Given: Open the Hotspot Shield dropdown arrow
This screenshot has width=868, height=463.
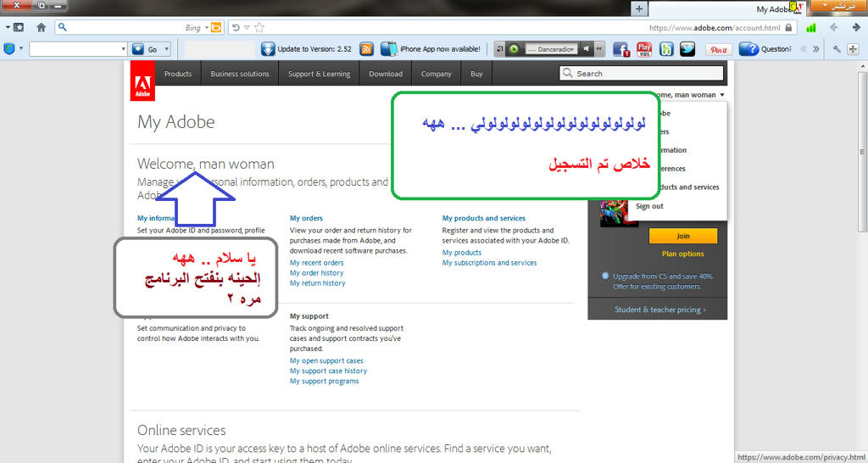Looking at the screenshot, I should pos(21,48).
